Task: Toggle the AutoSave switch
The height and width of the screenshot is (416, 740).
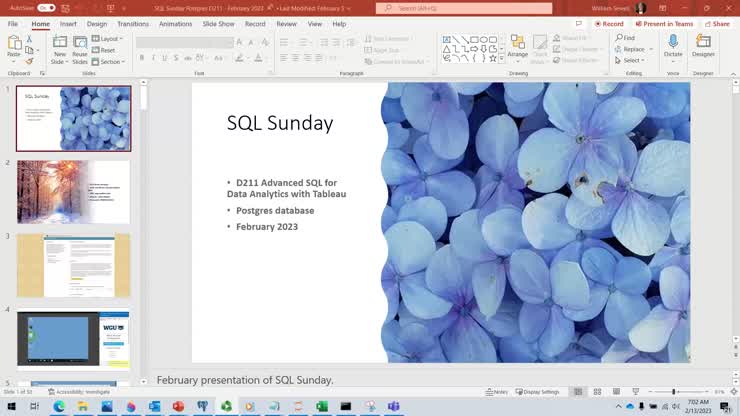Action: [46, 8]
